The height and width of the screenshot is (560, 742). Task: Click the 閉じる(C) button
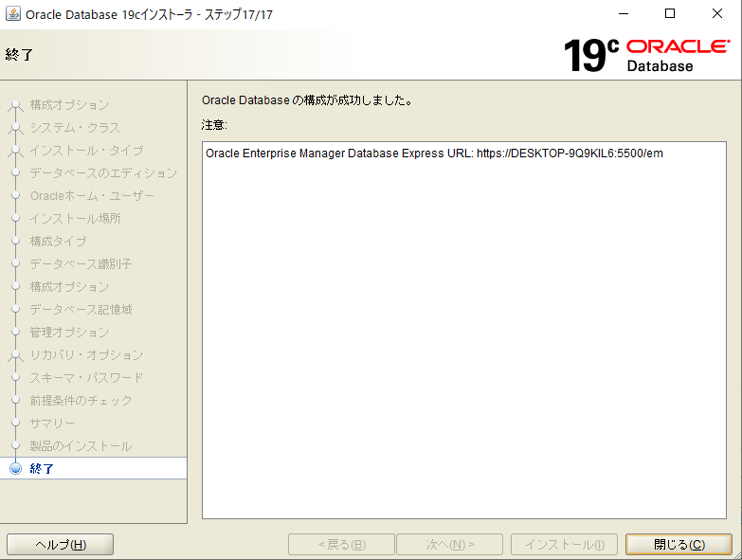point(679,544)
